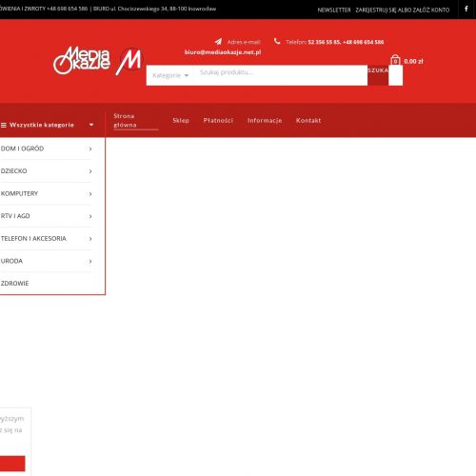Go to the Sklep menu item

[x=181, y=121]
